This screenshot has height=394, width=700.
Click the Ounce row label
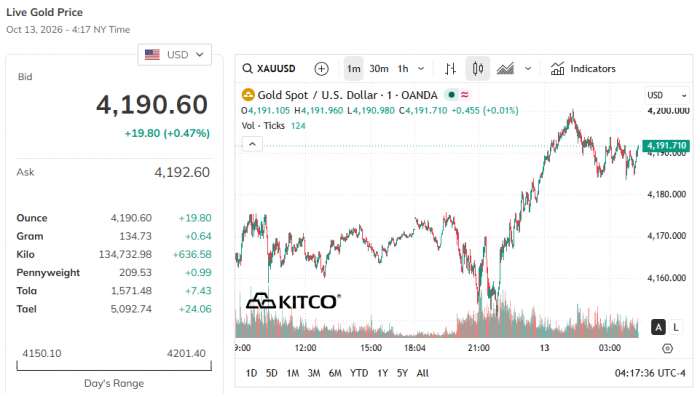[32, 218]
